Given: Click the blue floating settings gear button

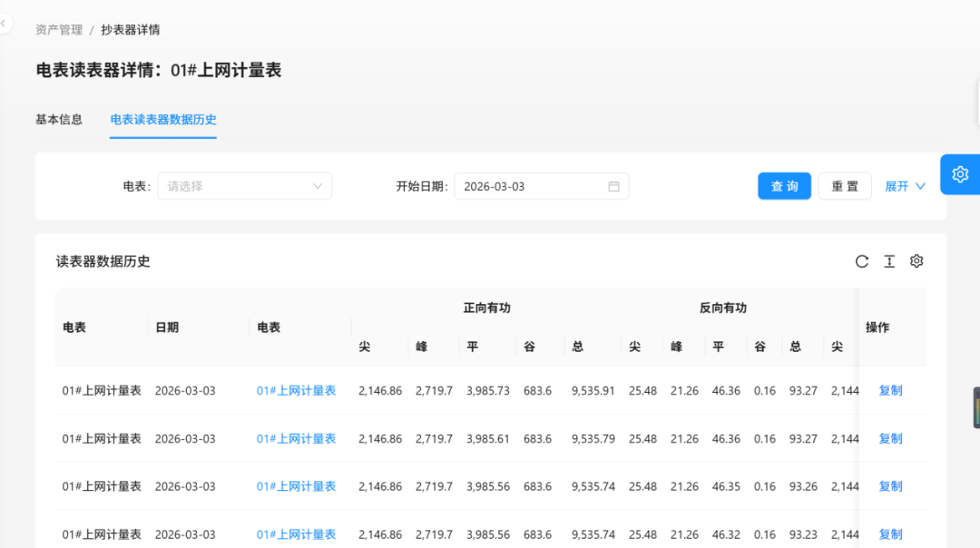Looking at the screenshot, I should coord(960,174).
